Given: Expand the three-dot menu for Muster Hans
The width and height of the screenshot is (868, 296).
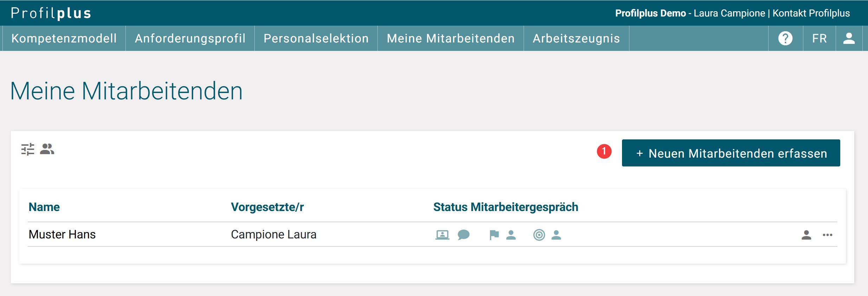Looking at the screenshot, I should pos(827,235).
